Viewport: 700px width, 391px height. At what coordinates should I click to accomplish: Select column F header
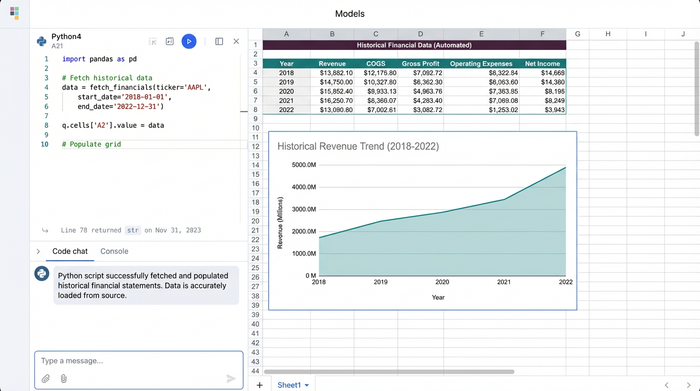point(542,34)
